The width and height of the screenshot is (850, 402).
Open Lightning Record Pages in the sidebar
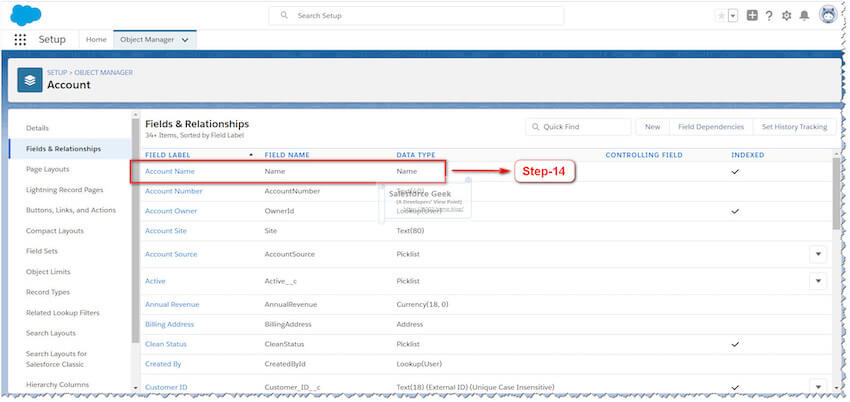(65, 190)
